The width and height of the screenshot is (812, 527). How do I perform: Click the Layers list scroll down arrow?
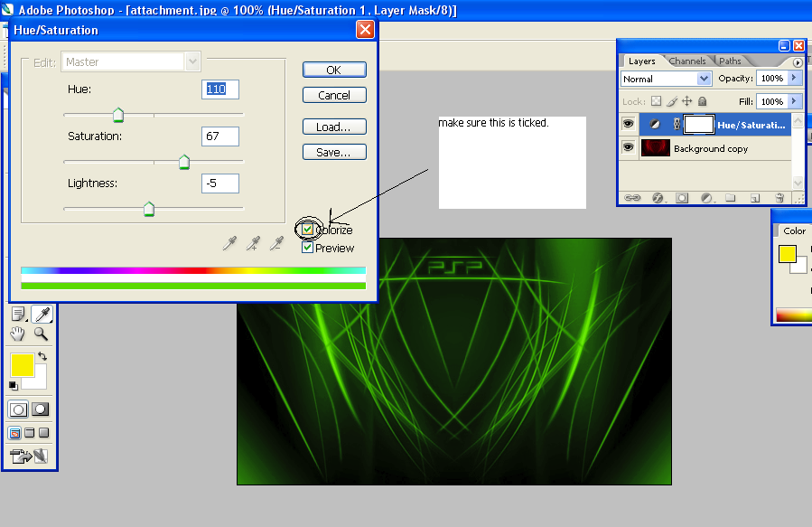(x=798, y=183)
